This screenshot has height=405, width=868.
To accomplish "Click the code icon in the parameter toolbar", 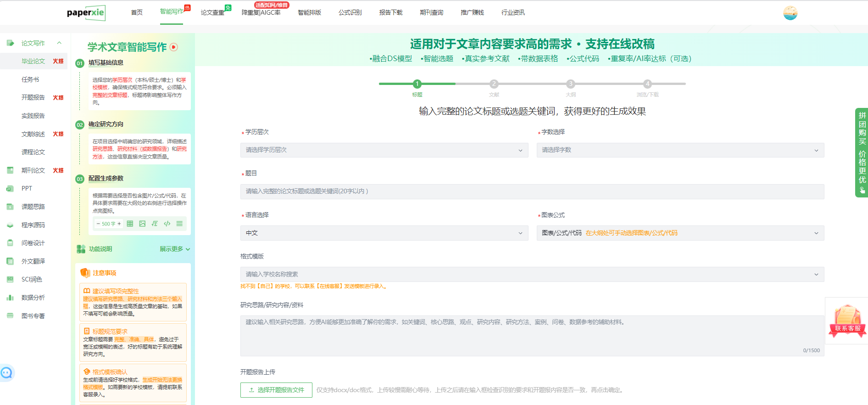I will (x=167, y=224).
